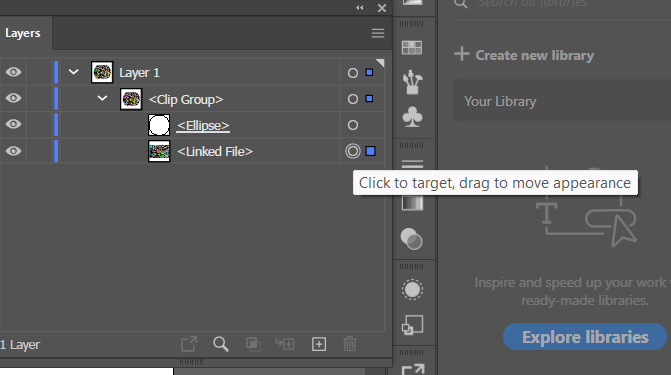Image resolution: width=671 pixels, height=375 pixels.
Task: Target the Linked File double-circle indicator
Action: 353,151
